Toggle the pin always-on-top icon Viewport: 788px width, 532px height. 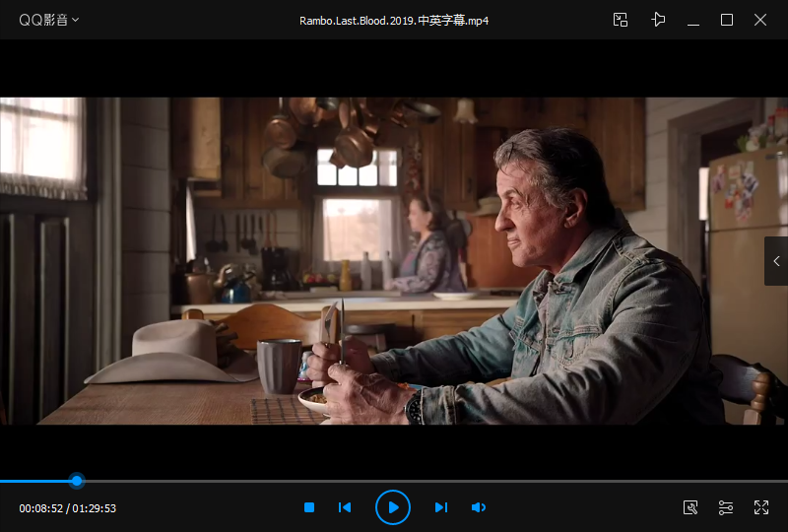point(658,20)
